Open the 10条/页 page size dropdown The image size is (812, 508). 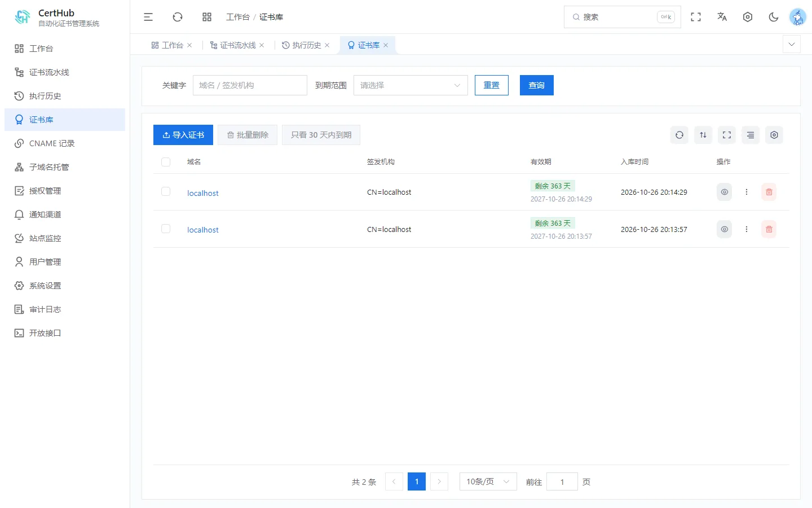(488, 481)
